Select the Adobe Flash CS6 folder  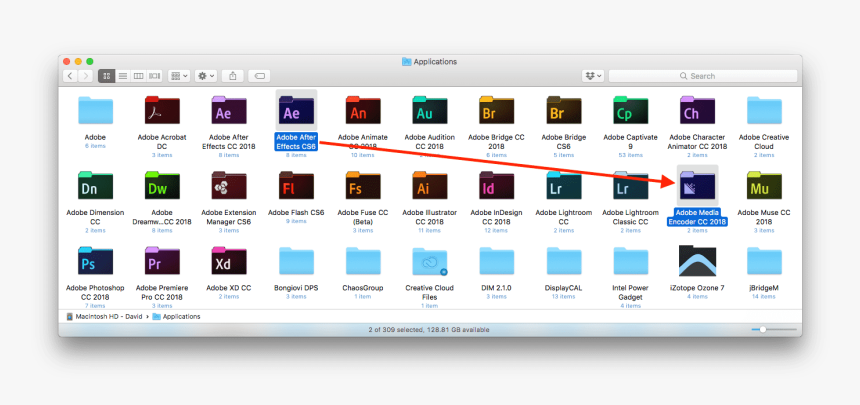click(296, 185)
